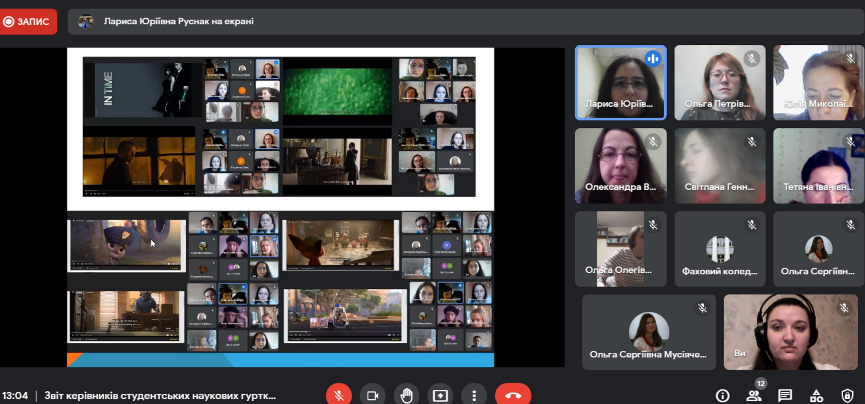Click the speaking indicator on Лариса's tile

point(653,59)
